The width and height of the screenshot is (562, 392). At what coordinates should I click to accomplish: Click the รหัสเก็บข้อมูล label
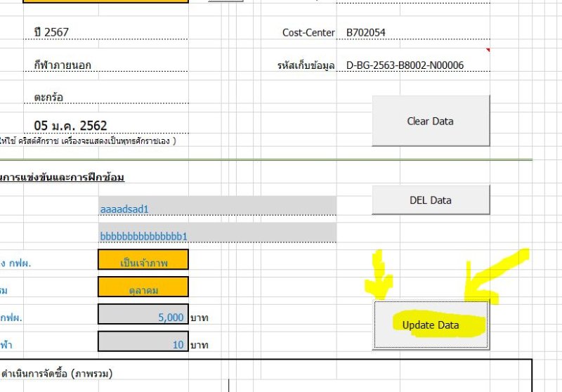pos(306,65)
